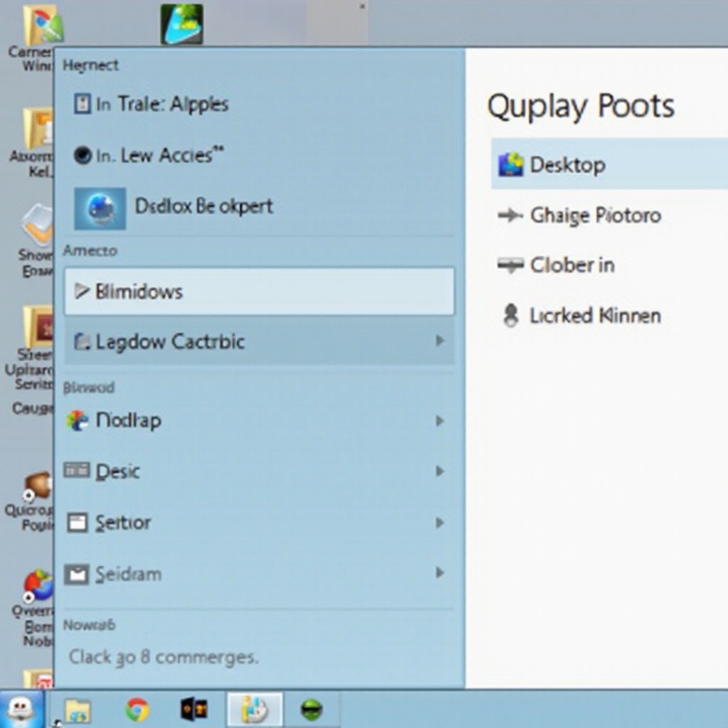
Task: Click the Seidram envelope icon
Action: [77, 574]
